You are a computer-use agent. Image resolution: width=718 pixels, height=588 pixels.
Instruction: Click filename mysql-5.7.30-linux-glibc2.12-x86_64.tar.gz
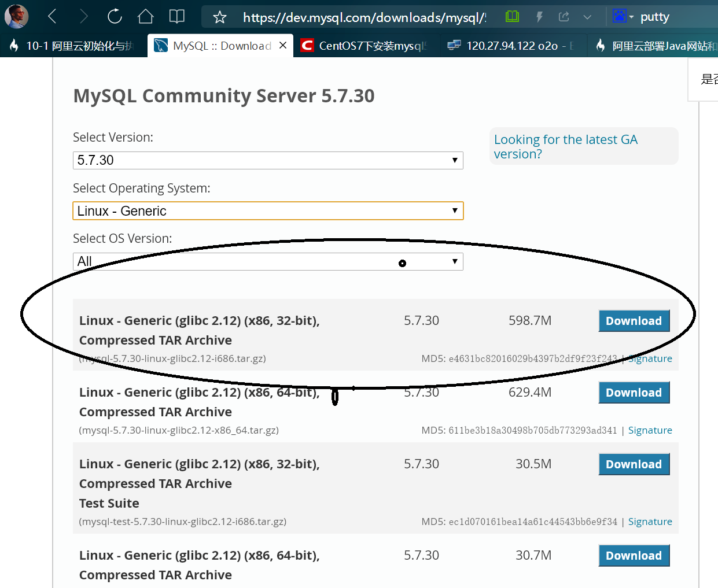[x=179, y=430]
